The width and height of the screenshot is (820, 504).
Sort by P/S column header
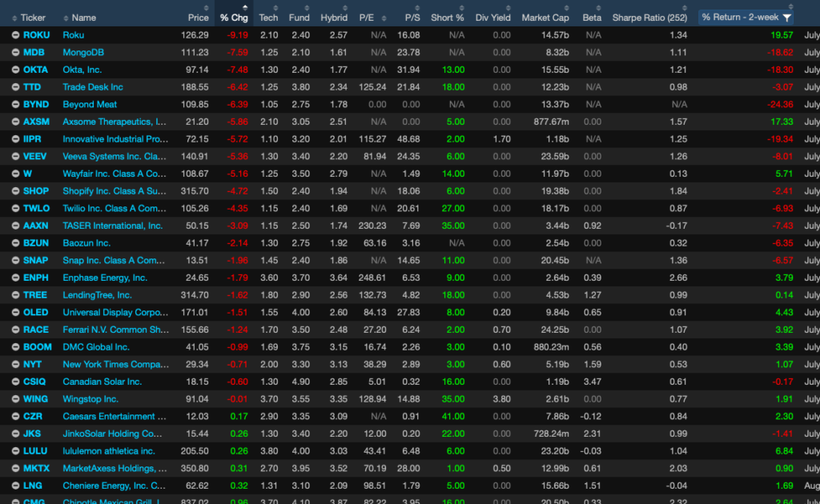click(412, 18)
